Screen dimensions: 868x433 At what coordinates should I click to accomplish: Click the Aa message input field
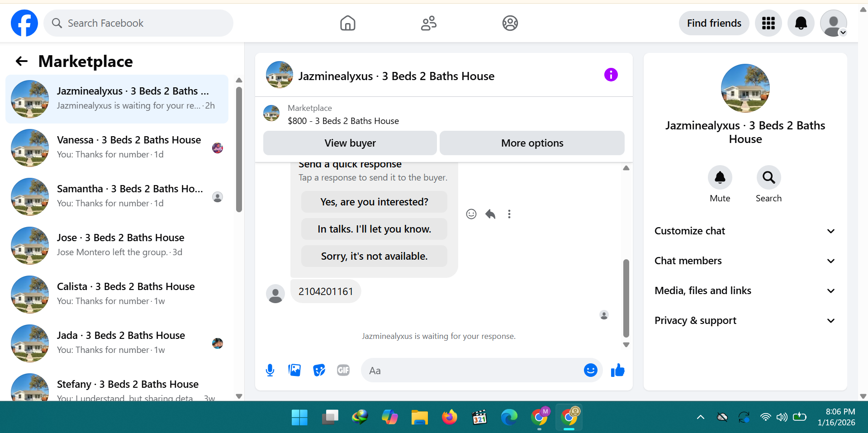(x=470, y=371)
